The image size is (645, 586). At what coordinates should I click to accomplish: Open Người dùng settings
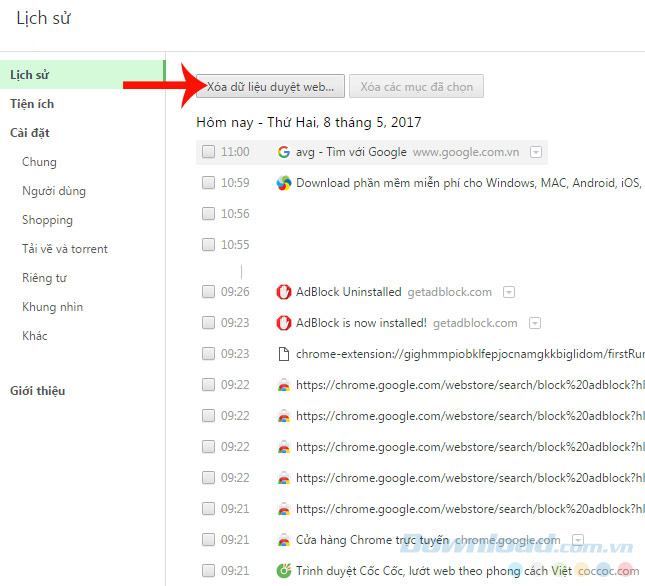(x=54, y=191)
